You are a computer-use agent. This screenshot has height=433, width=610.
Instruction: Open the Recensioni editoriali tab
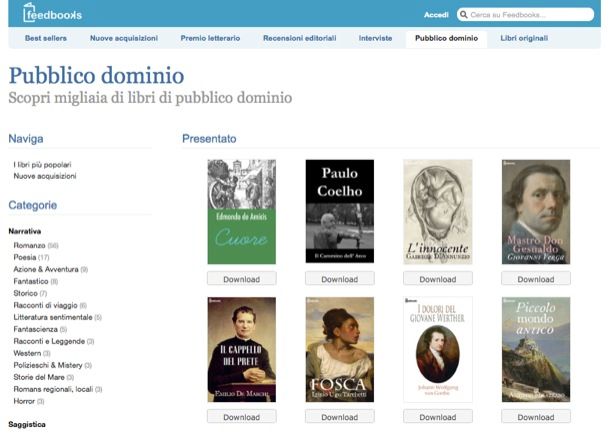pyautogui.click(x=300, y=38)
